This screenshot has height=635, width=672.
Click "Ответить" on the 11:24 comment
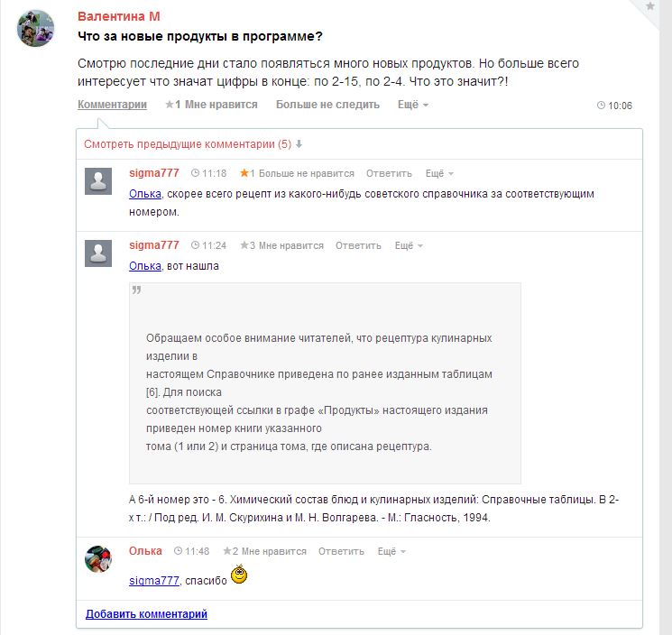(358, 245)
